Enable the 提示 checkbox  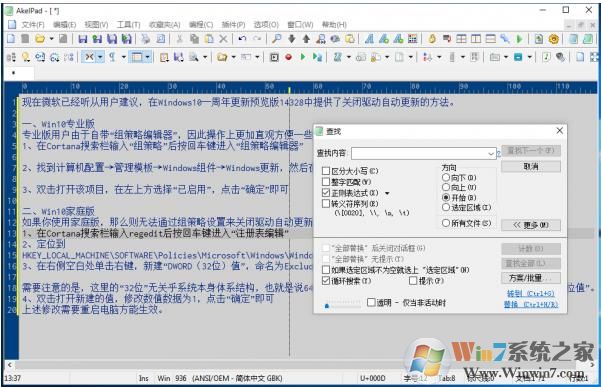413,281
